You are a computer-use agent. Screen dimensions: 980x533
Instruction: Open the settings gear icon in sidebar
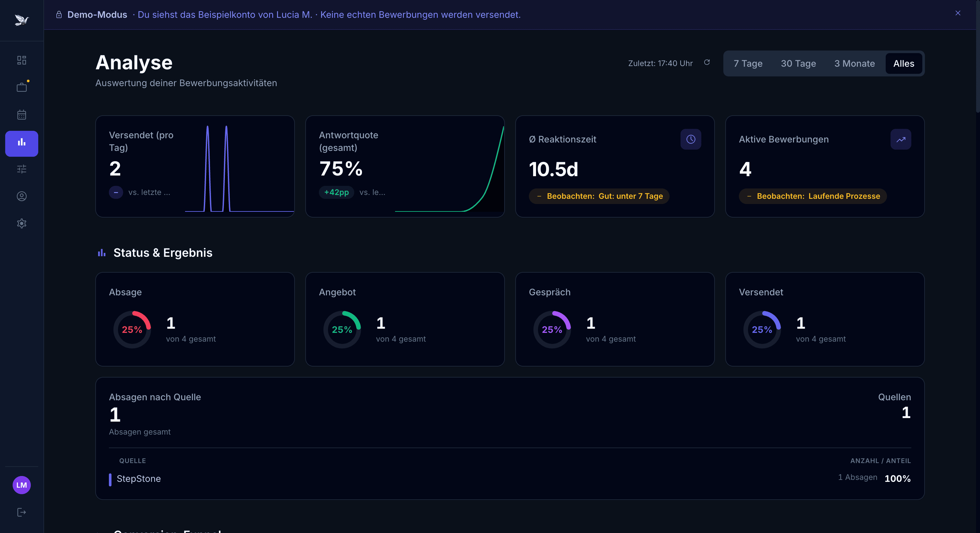coord(22,223)
